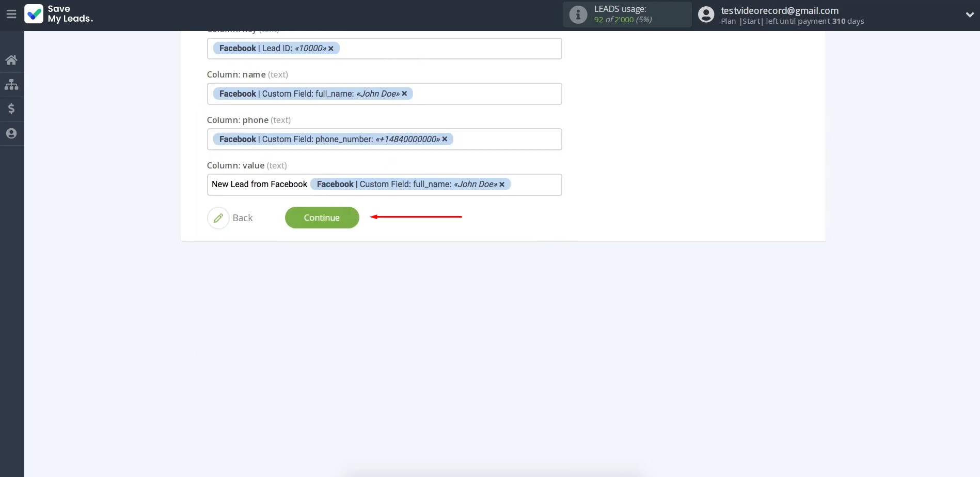Focus the Column: value input field

click(x=384, y=185)
